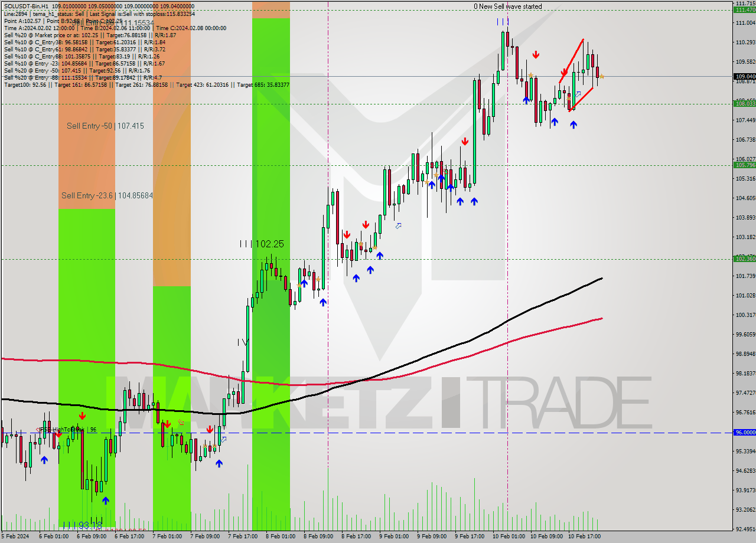Click the 'I I I 93.18' label at chart bottom
The height and width of the screenshot is (543, 756).
(82, 525)
